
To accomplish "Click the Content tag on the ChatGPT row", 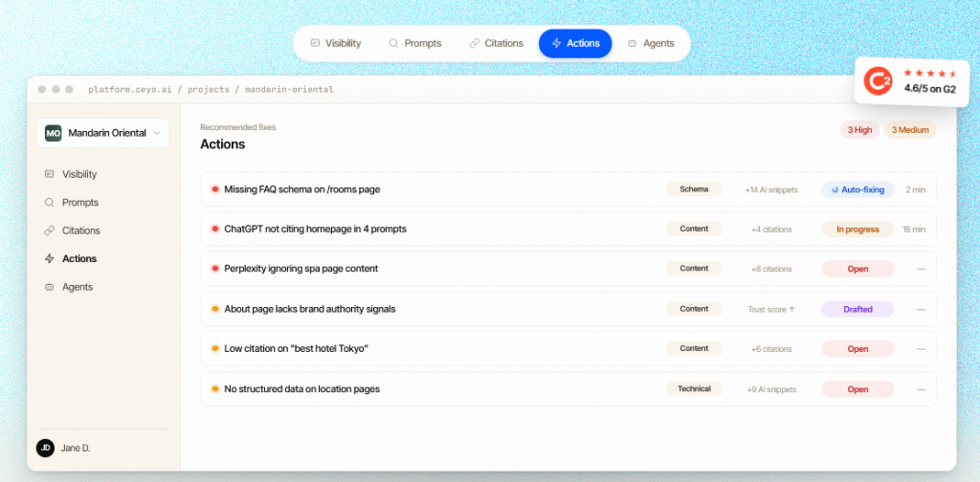I will click(x=694, y=230).
